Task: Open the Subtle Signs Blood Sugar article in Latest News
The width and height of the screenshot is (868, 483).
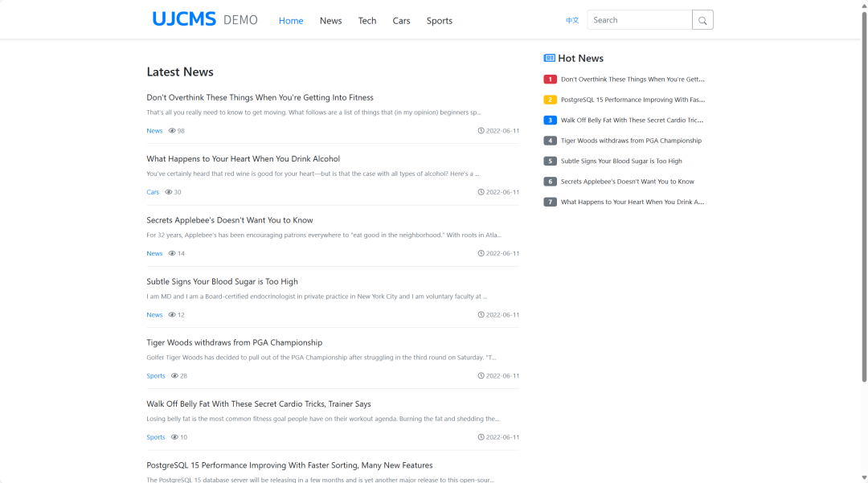Action: [222, 281]
